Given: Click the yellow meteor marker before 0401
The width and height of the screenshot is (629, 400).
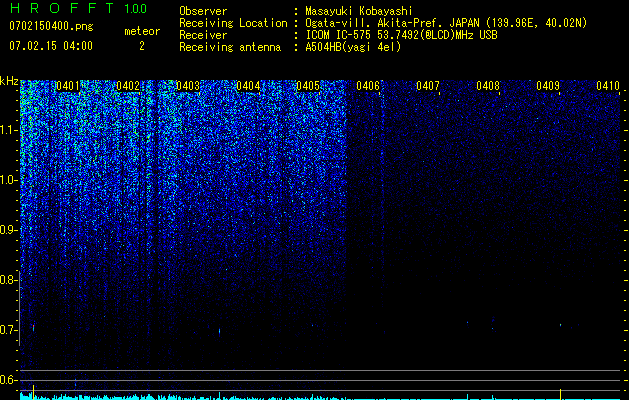Looking at the screenshot, I should 33,392.
